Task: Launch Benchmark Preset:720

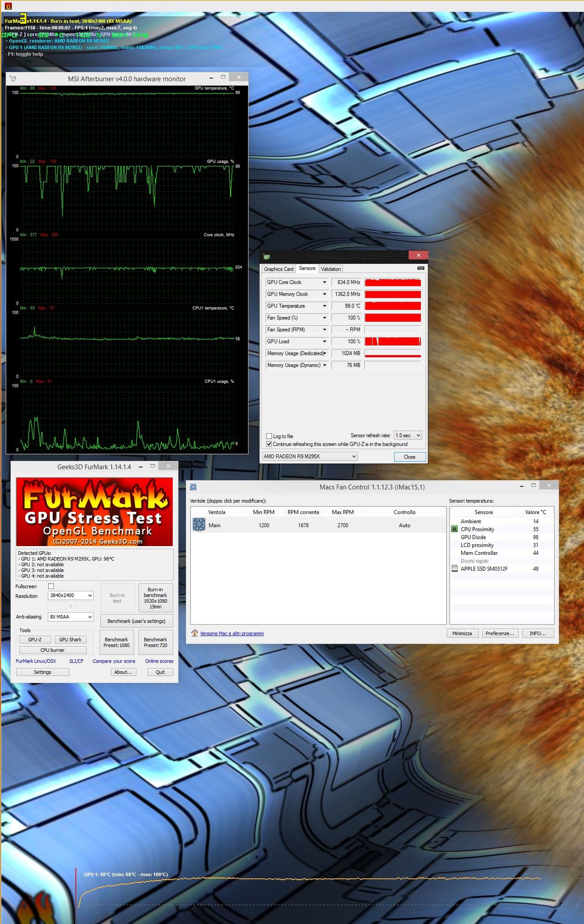Action: tap(155, 643)
